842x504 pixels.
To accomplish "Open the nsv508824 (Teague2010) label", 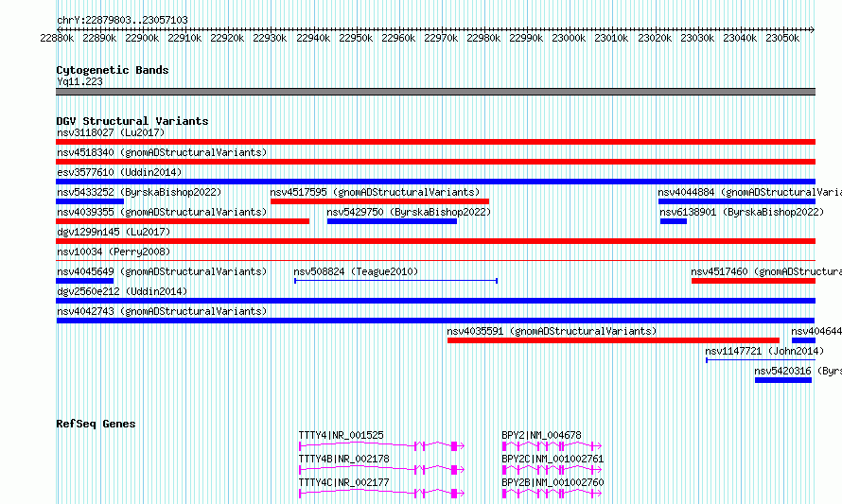I will click(x=356, y=271).
